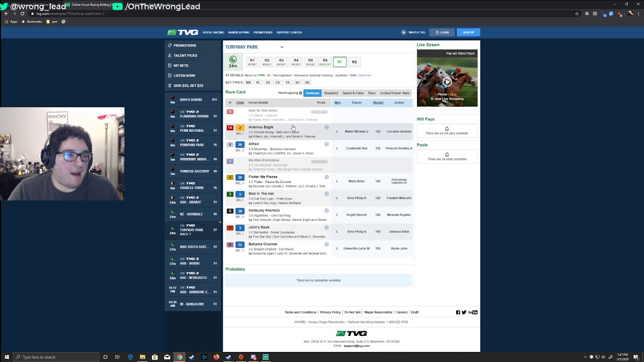Screen dimensions: 644x362
Task: Play the replay icon for John's Rock
Action: click(x=327, y=227)
